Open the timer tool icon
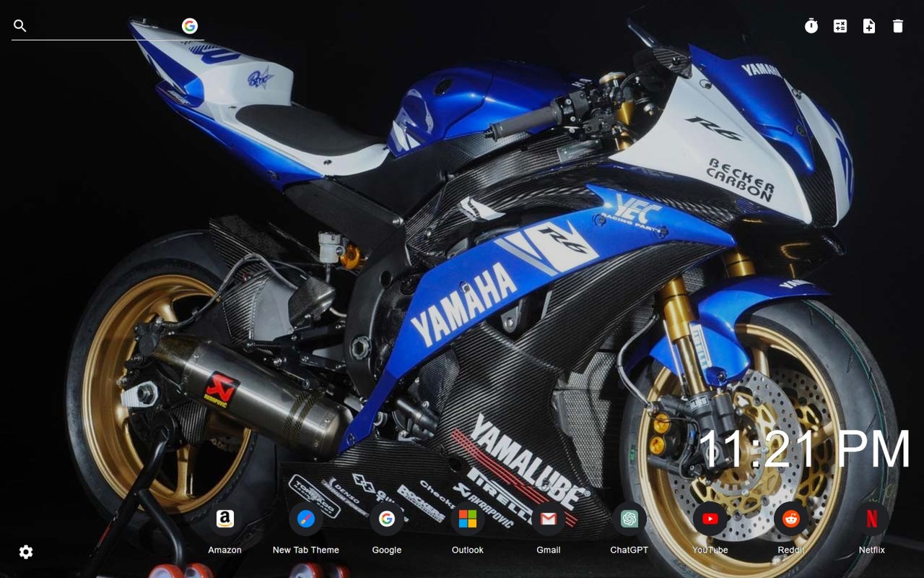 (x=811, y=26)
